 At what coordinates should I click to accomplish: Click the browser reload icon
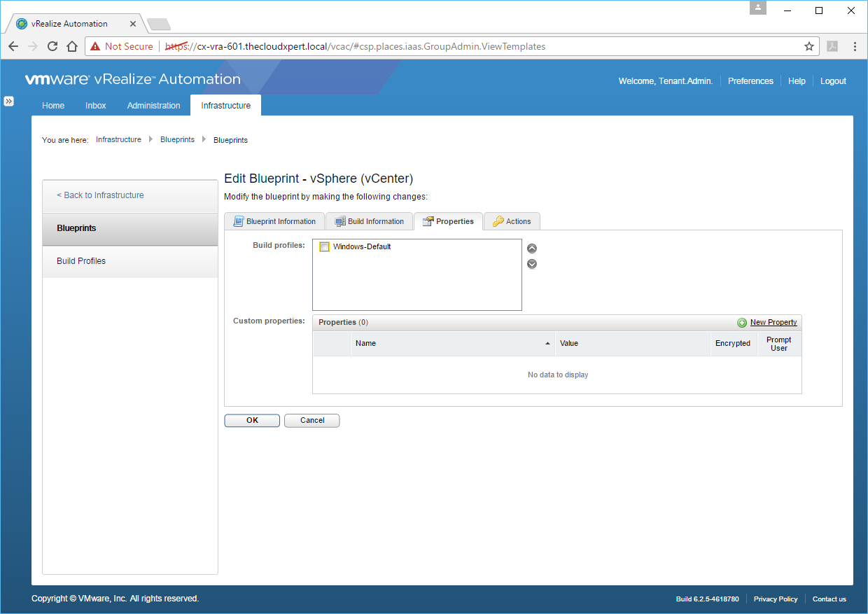(52, 46)
